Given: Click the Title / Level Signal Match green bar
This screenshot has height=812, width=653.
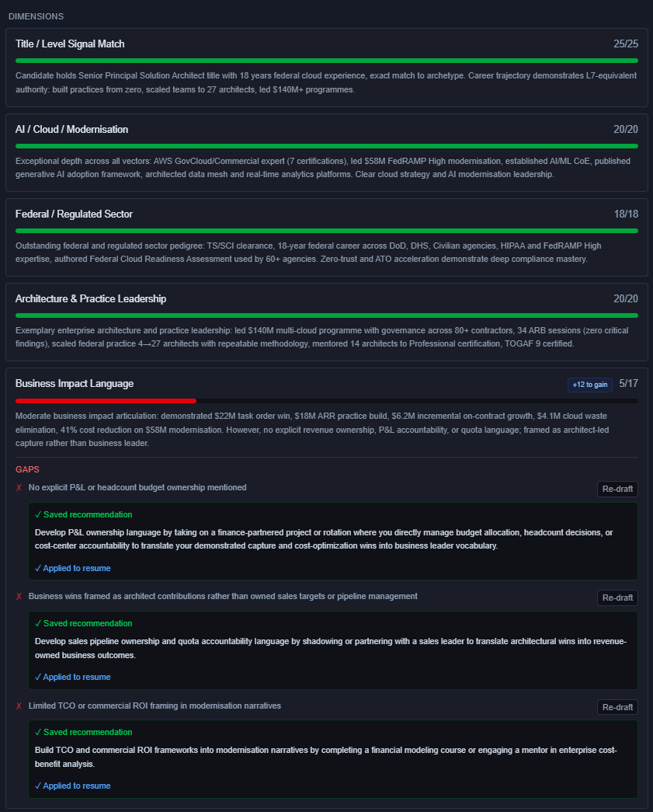Looking at the screenshot, I should click(326, 61).
